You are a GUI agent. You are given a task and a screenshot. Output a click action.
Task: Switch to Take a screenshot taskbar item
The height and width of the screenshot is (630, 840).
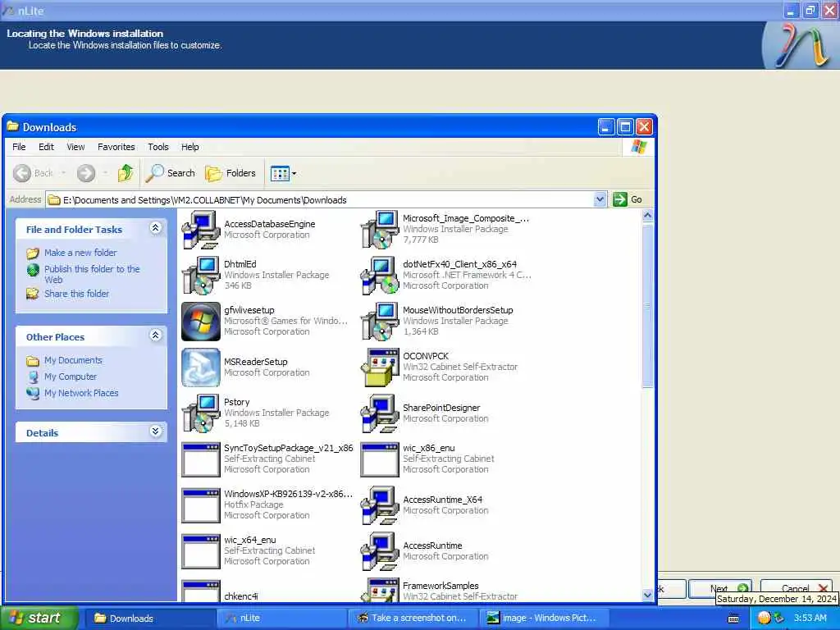[x=413, y=619]
